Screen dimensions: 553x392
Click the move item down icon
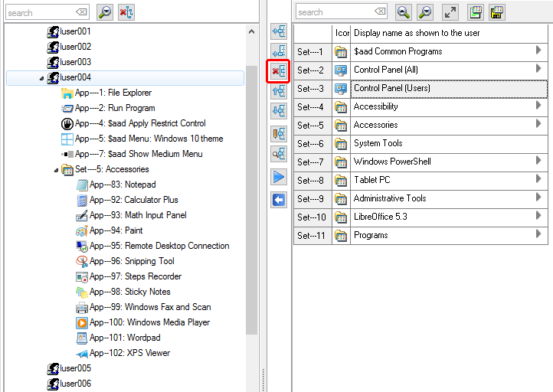[279, 110]
